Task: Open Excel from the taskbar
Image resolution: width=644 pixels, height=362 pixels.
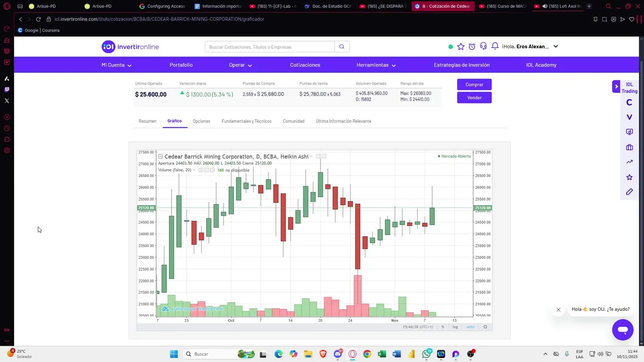Action: pyautogui.click(x=382, y=354)
